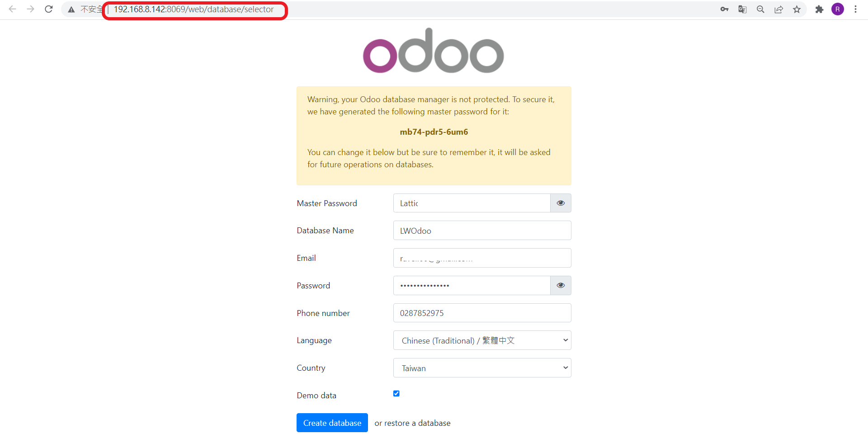Open the translate page icon

[742, 9]
